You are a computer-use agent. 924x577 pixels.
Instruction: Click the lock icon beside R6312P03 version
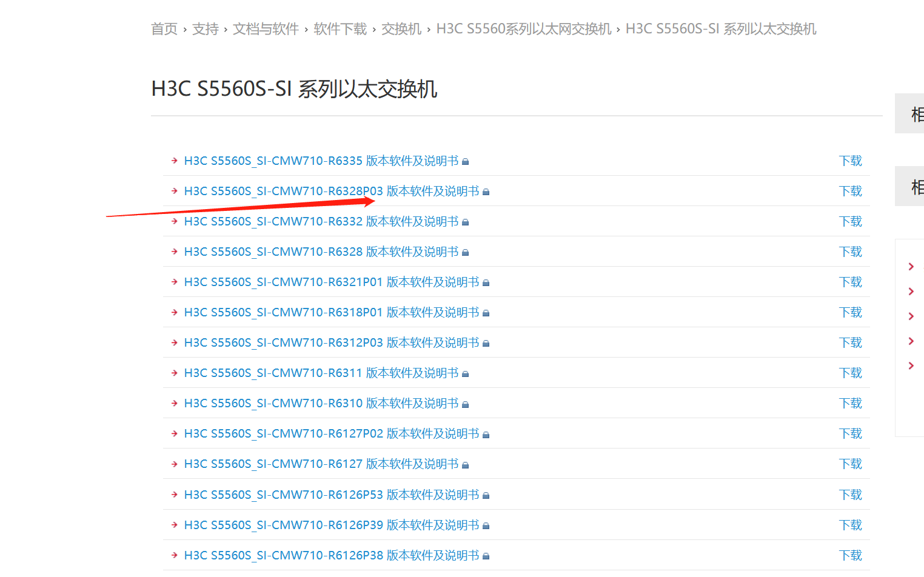pos(486,344)
